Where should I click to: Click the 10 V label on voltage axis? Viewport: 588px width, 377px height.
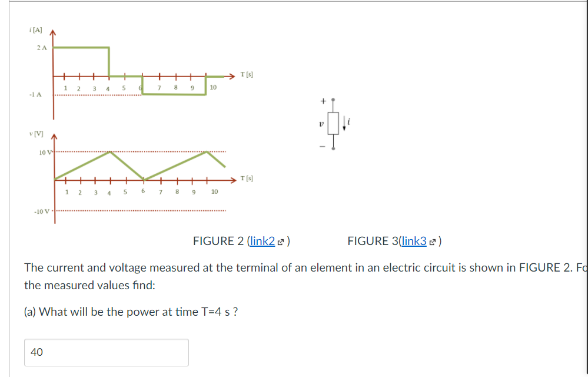(x=46, y=153)
